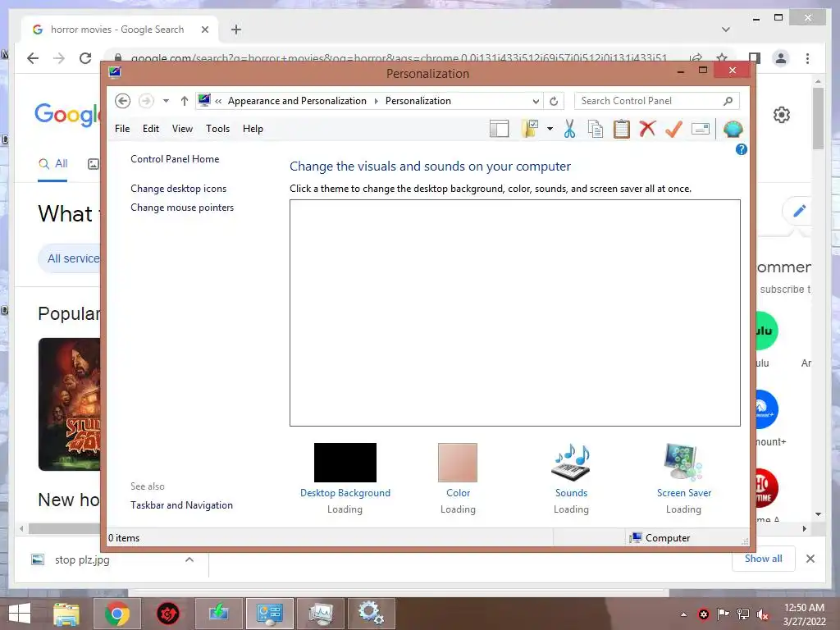Open the Windows Start button
The height and width of the screenshot is (630, 840).
coord(20,614)
